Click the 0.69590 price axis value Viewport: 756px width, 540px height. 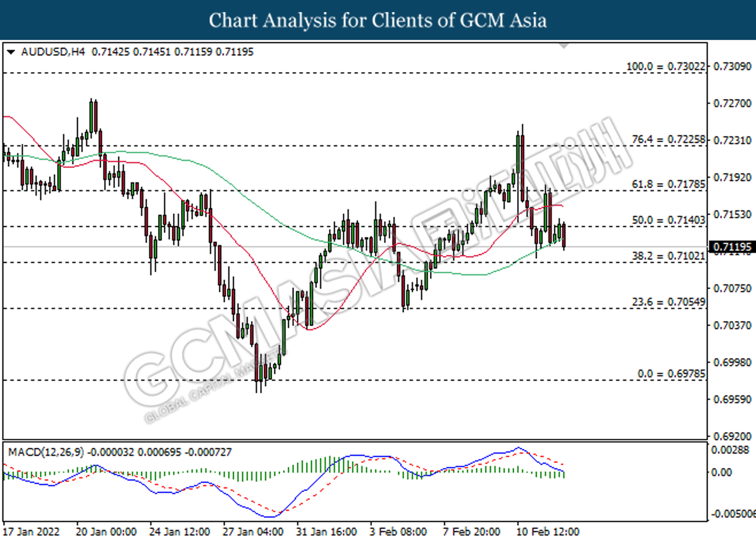tap(732, 399)
